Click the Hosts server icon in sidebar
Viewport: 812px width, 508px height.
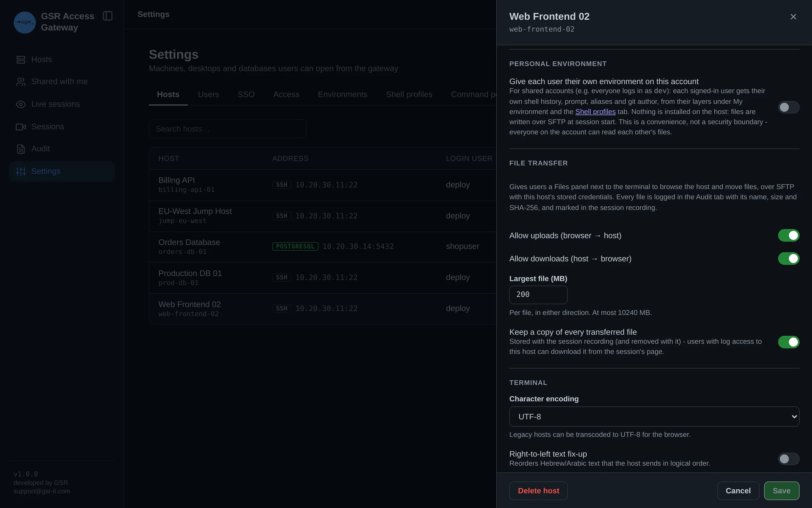tap(21, 60)
